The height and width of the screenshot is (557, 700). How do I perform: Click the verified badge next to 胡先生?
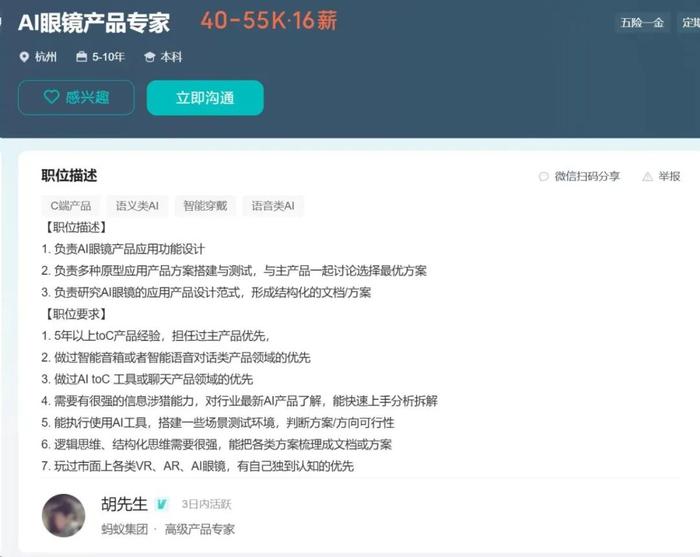click(x=161, y=504)
